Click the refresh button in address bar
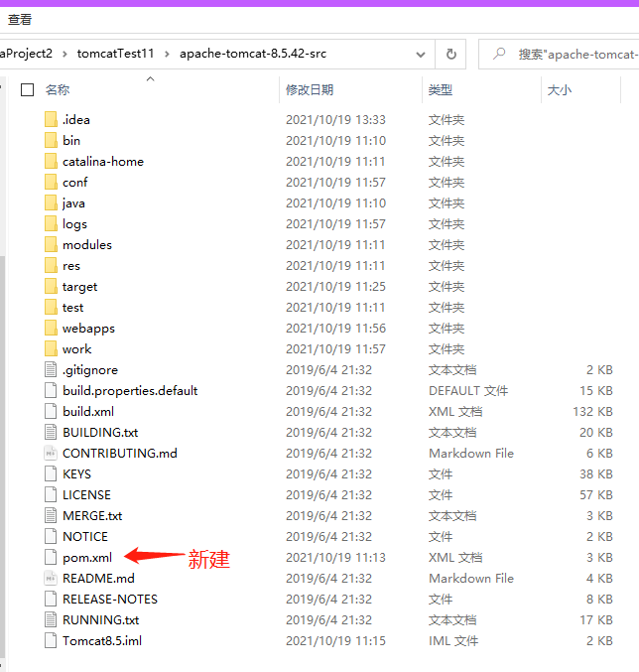This screenshot has height=672, width=639. 450,54
